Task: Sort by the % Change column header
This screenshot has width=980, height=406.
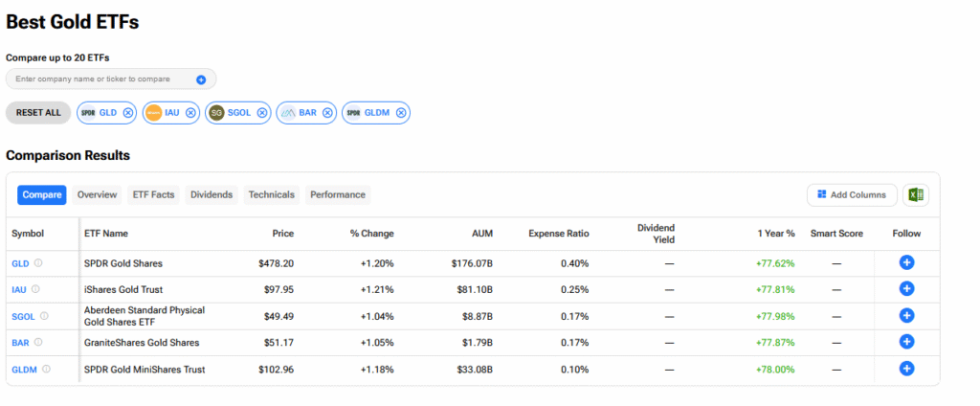Action: [x=372, y=234]
